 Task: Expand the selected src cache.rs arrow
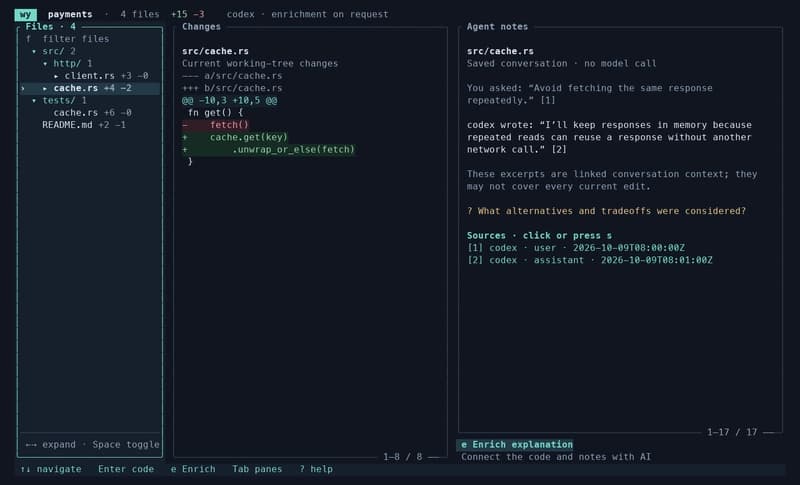(x=45, y=88)
